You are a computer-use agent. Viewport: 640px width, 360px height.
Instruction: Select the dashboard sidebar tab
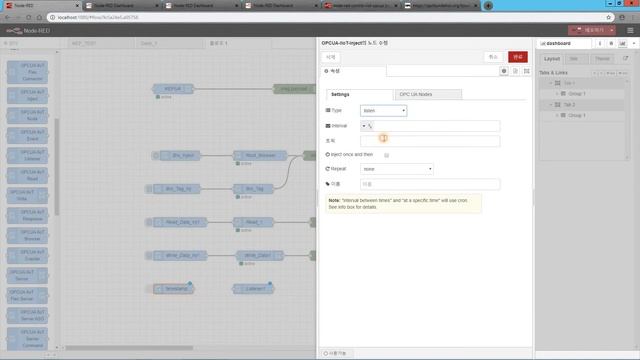(563, 43)
